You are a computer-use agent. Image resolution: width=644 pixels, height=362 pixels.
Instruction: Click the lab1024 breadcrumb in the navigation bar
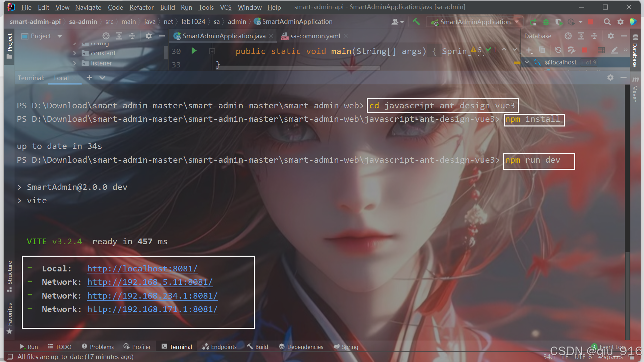tap(193, 21)
